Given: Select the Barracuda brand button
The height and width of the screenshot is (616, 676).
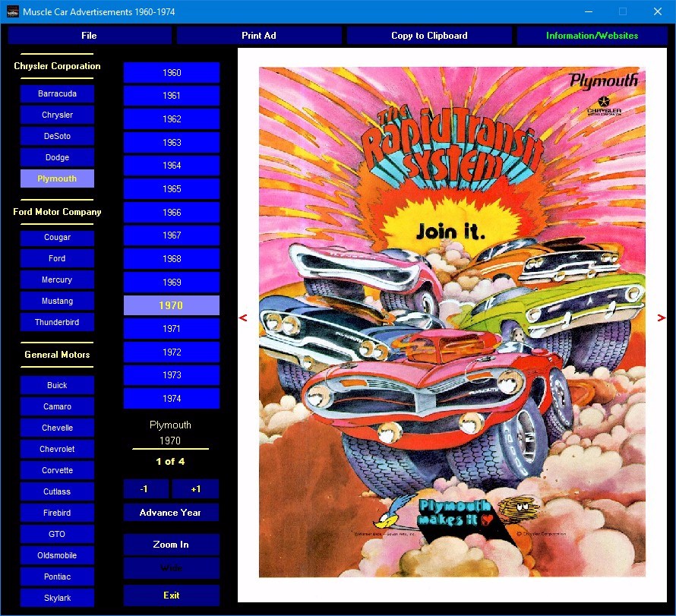Looking at the screenshot, I should pyautogui.click(x=57, y=93).
